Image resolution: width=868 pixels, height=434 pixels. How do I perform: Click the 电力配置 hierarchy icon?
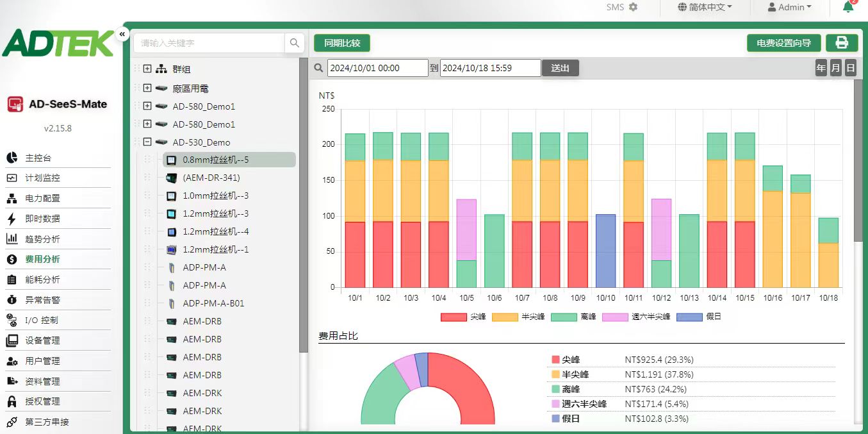coord(12,198)
